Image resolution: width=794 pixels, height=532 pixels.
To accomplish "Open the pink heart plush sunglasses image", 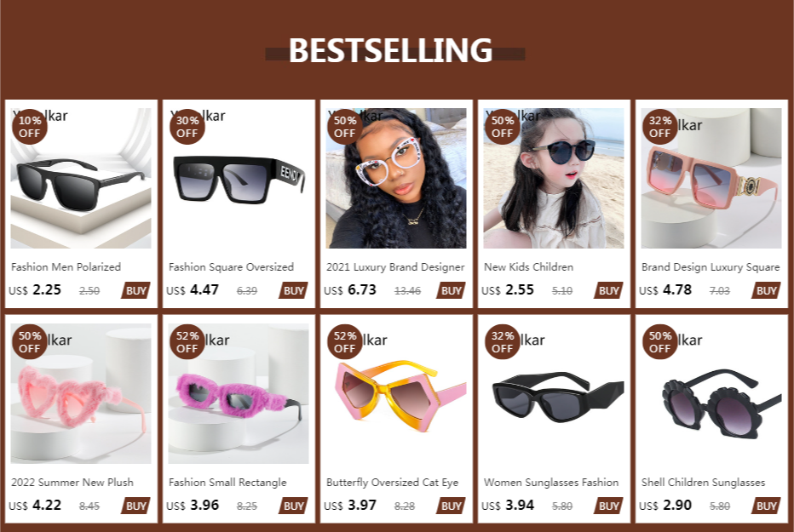I will 81,393.
